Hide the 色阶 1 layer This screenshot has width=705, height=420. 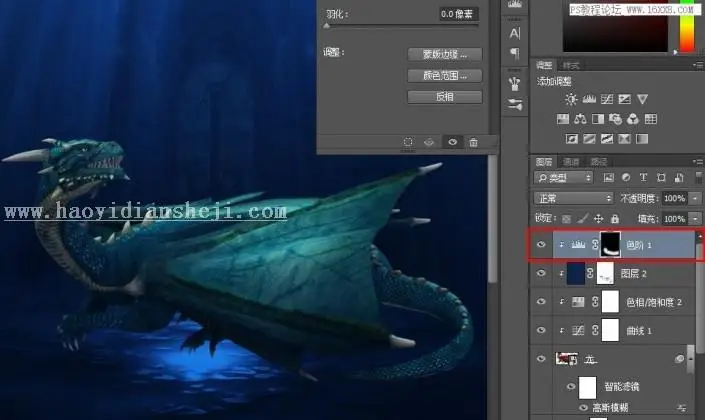point(541,245)
